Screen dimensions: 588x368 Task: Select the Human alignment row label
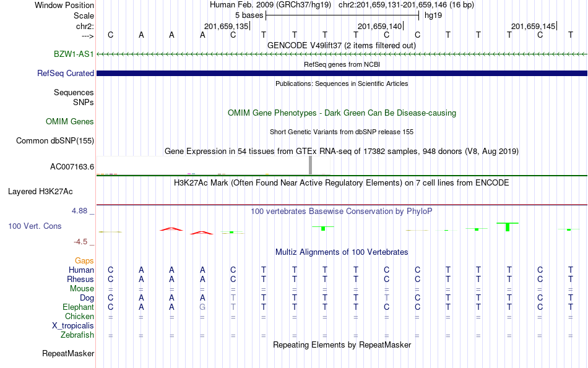pyautogui.click(x=81, y=270)
